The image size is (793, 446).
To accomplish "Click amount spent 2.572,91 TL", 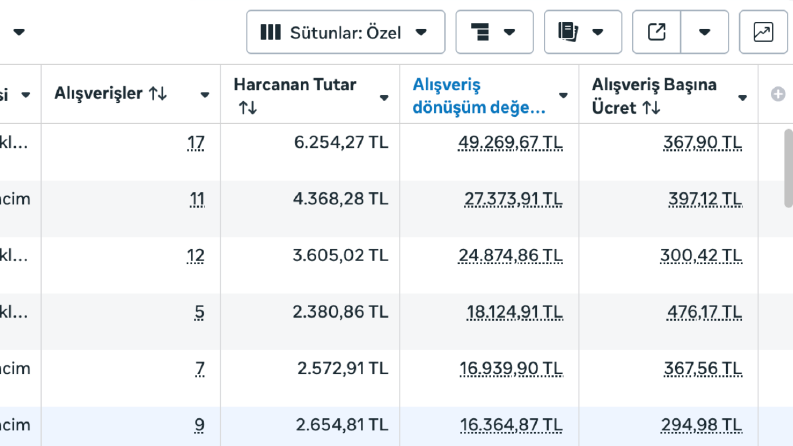I will (343, 369).
